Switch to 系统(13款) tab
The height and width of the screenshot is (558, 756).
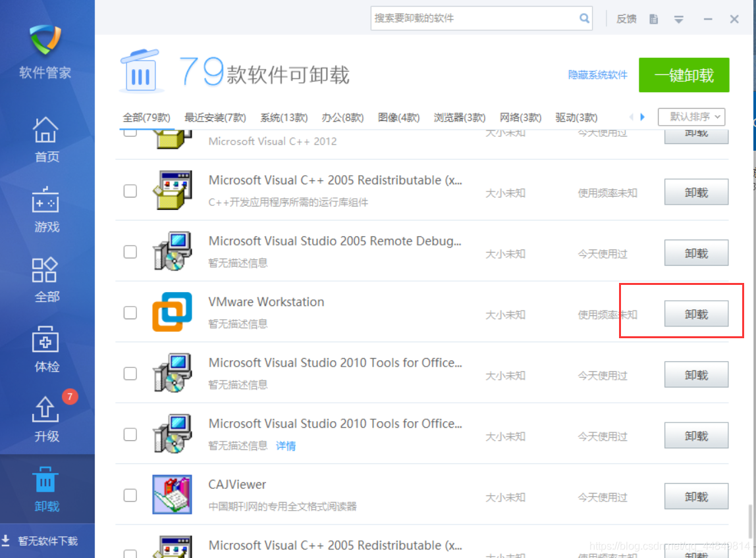click(284, 118)
